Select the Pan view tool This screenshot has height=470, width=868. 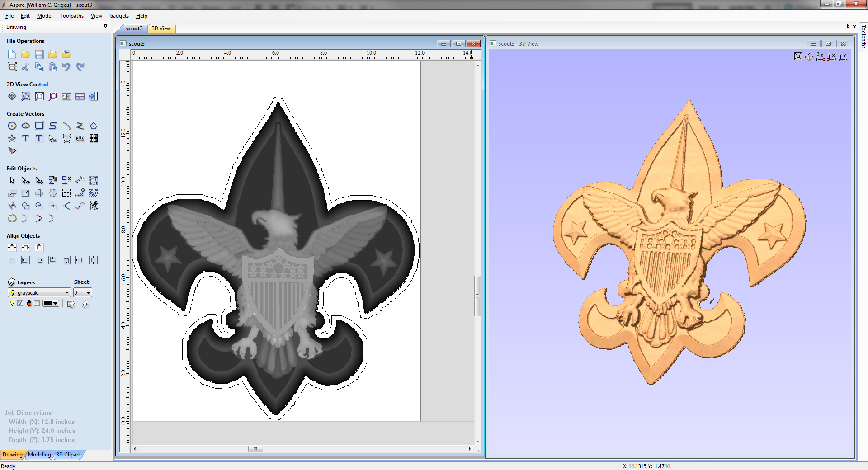[x=12, y=96]
